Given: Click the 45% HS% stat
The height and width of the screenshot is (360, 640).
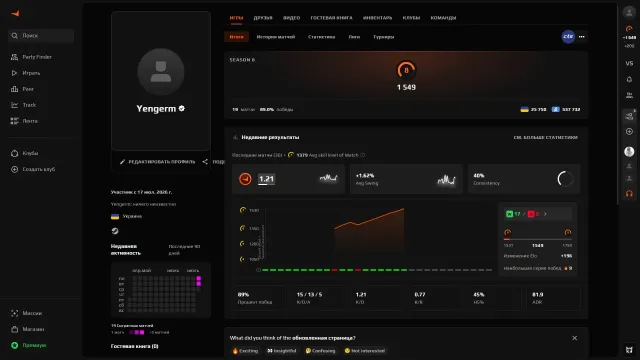Looking at the screenshot, I should (x=494, y=298).
